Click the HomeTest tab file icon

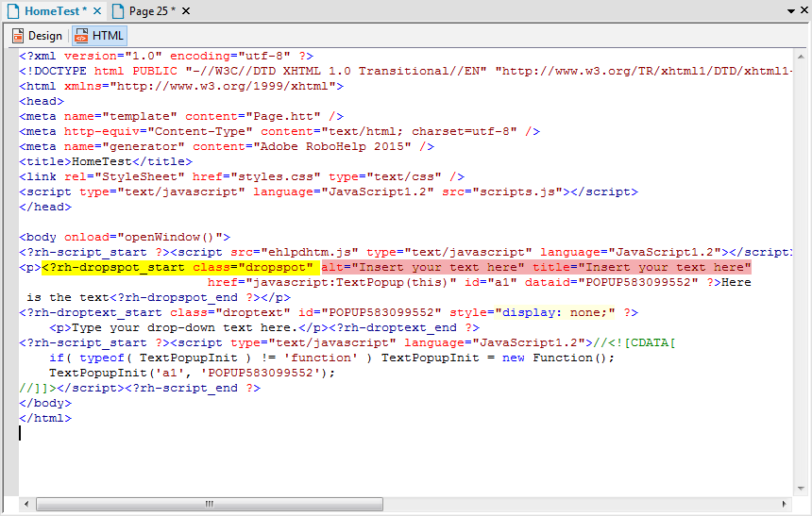point(13,11)
